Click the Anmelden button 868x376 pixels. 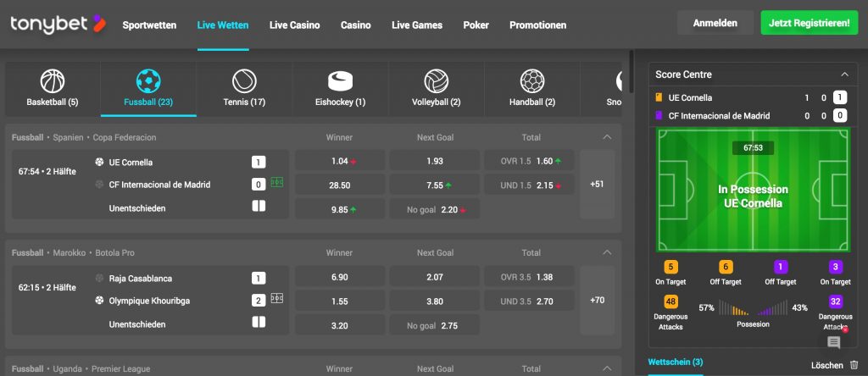715,23
